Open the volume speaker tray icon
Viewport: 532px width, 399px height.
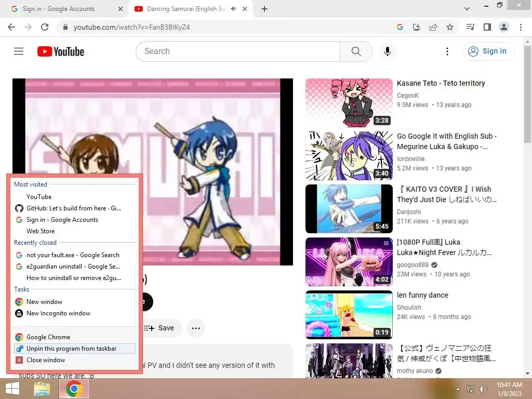coord(483,389)
